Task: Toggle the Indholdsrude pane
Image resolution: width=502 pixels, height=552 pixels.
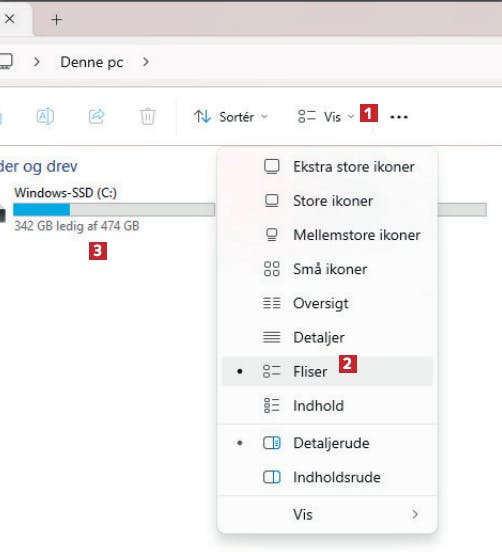Action: point(327,477)
